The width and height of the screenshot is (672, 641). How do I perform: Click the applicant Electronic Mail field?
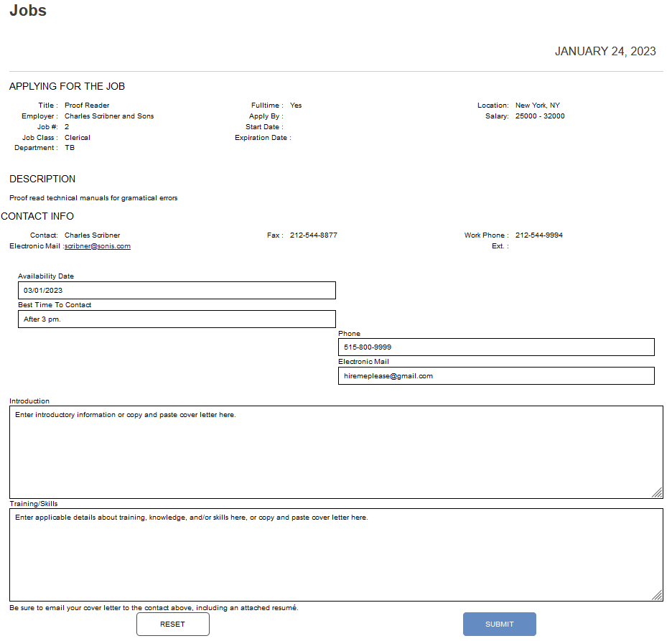496,375
